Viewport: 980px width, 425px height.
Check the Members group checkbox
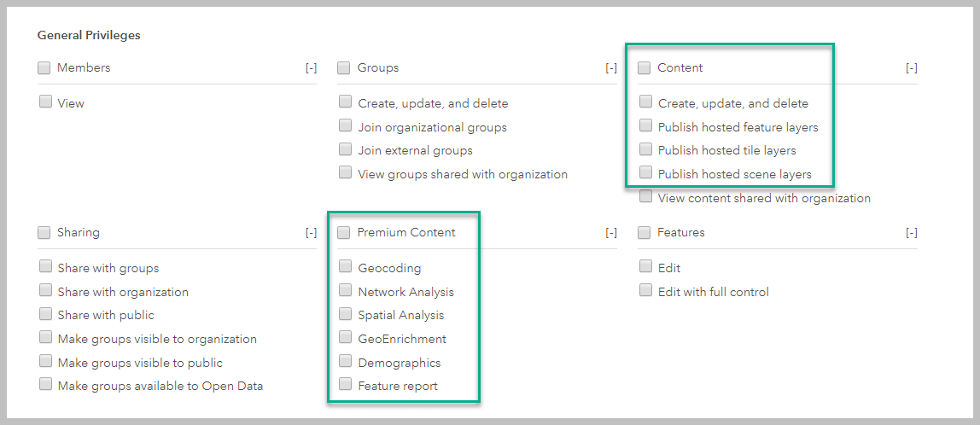pos(44,68)
